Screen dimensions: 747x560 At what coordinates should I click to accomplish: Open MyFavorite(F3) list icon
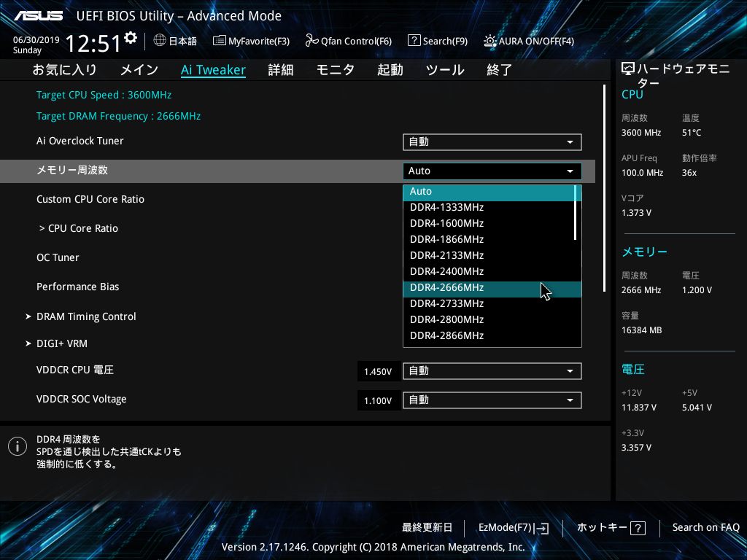(x=219, y=41)
